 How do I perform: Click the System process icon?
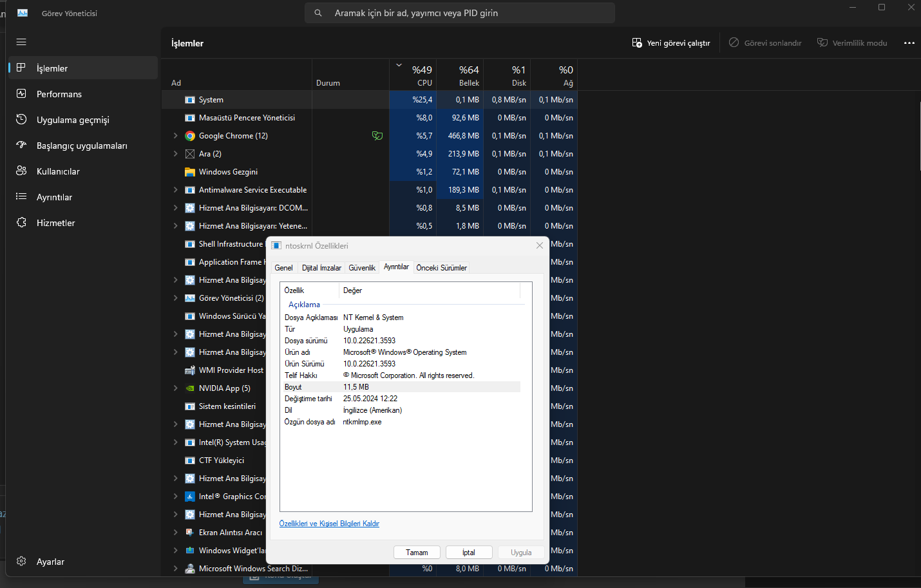point(190,100)
